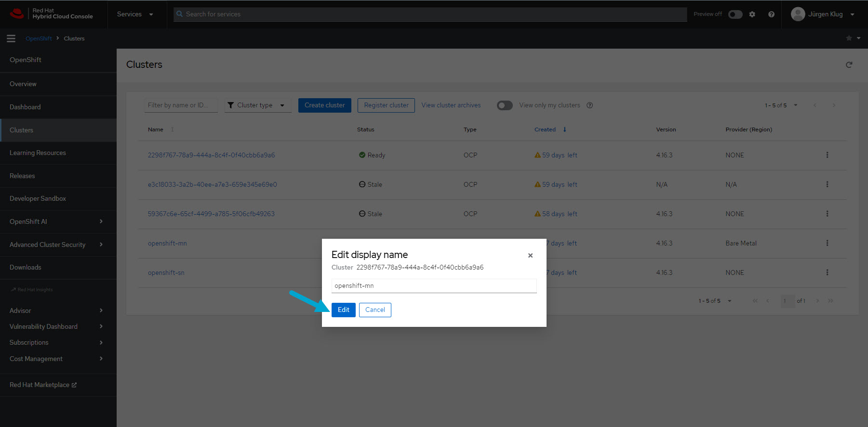Click the hamburger navigation menu icon
Screen dimensions: 868x427
pos(11,39)
